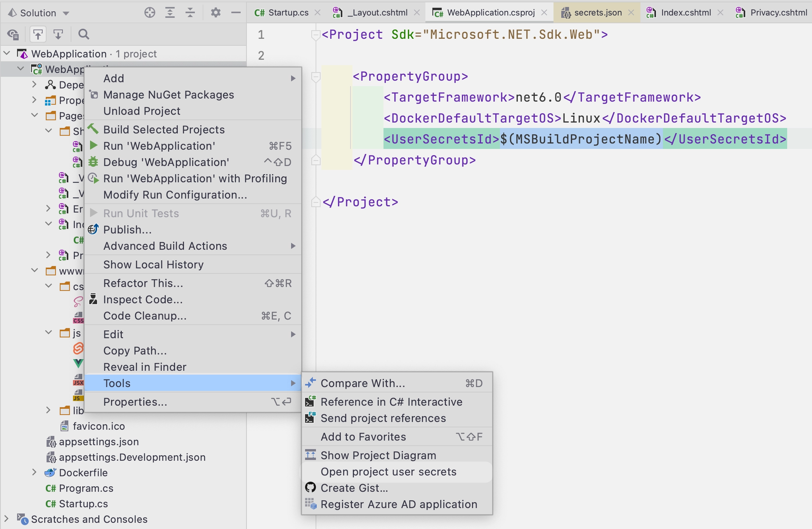Expand the lib folder chevron
This screenshot has height=529, width=812.
coord(48,410)
